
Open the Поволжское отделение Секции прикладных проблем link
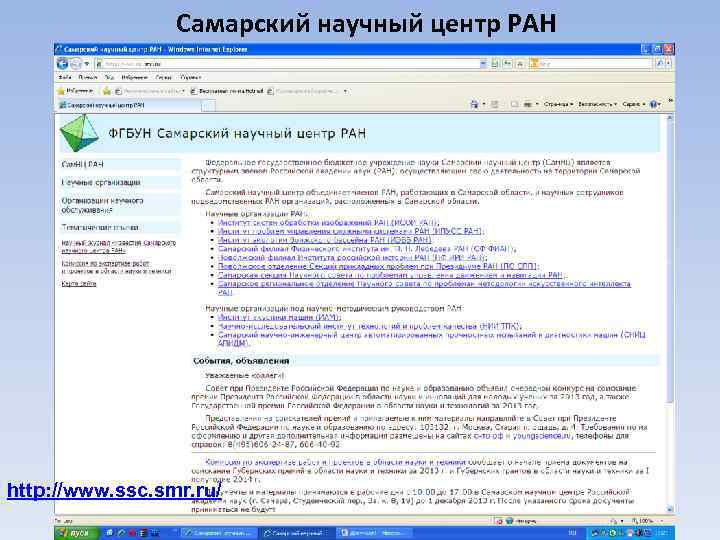pos(377,266)
